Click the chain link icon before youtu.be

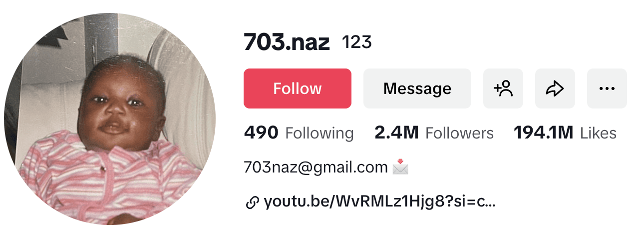(253, 202)
